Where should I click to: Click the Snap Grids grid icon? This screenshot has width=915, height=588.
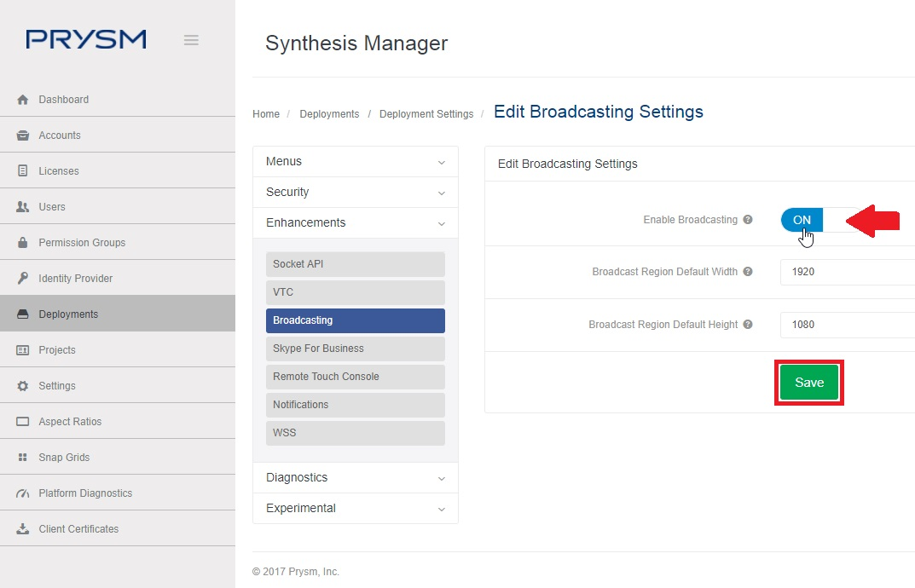click(23, 458)
